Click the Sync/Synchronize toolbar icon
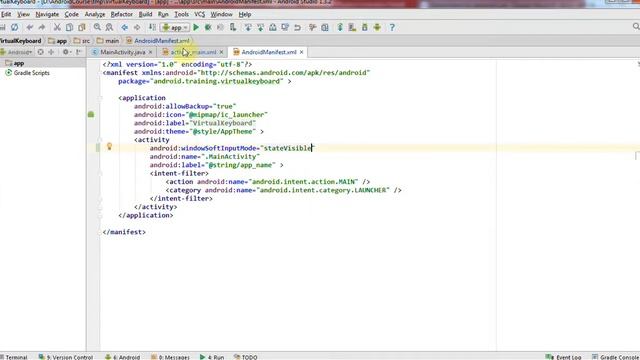Screen dimensions: 640x360 click(15, 27)
